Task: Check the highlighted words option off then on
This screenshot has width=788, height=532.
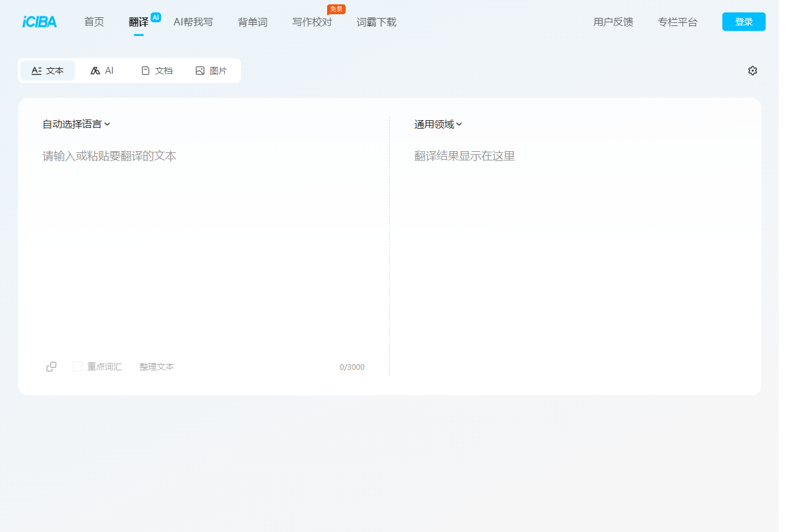Action: (x=77, y=366)
